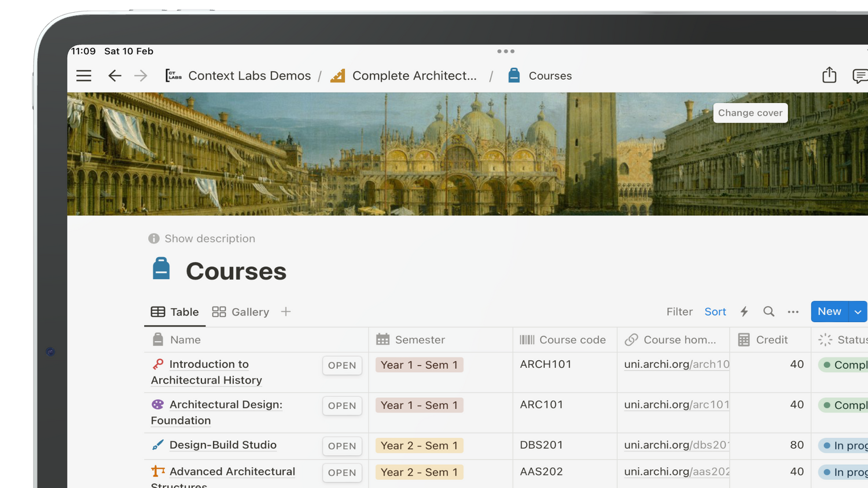
Task: Click the lightning automations icon
Action: [744, 312]
